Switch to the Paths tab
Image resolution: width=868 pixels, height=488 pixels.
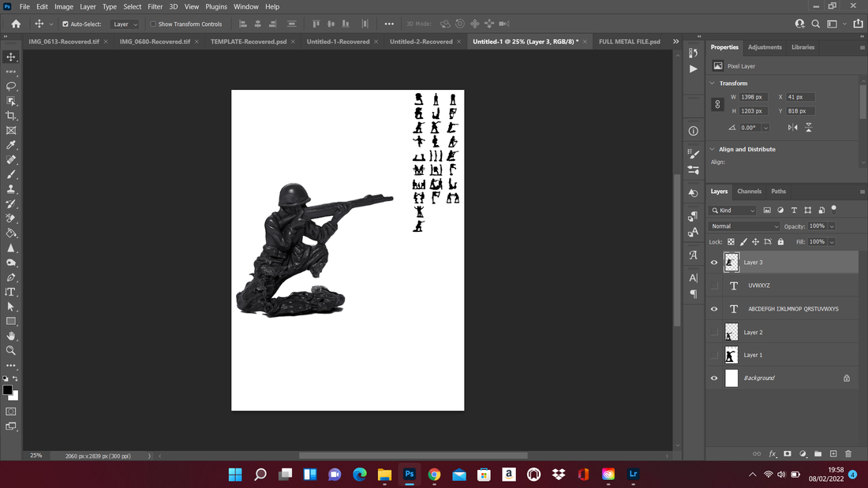pos(778,192)
